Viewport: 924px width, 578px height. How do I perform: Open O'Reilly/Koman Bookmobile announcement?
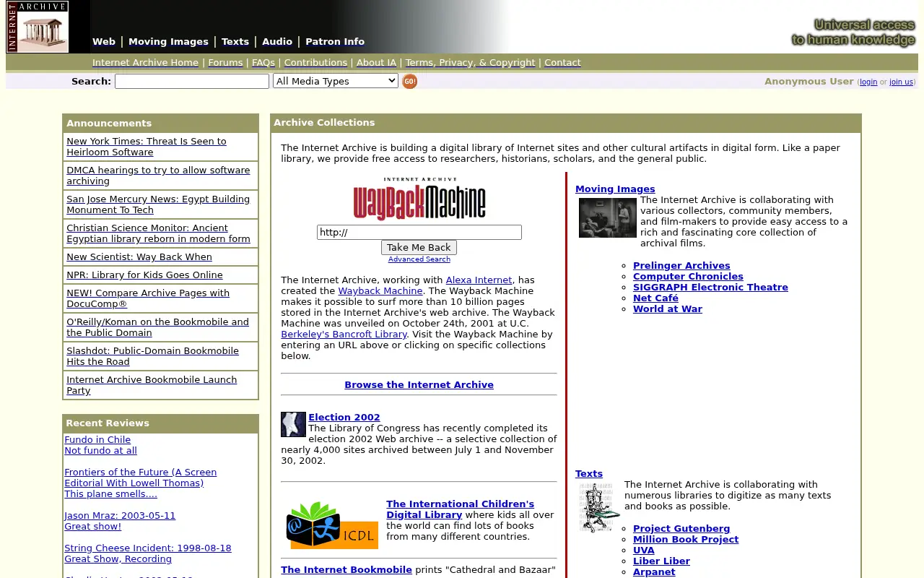(x=157, y=327)
